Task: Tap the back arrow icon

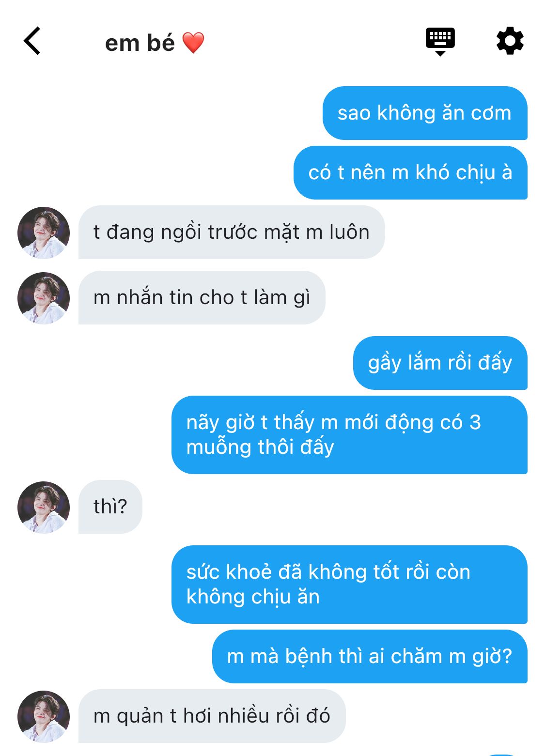Action: (x=32, y=41)
